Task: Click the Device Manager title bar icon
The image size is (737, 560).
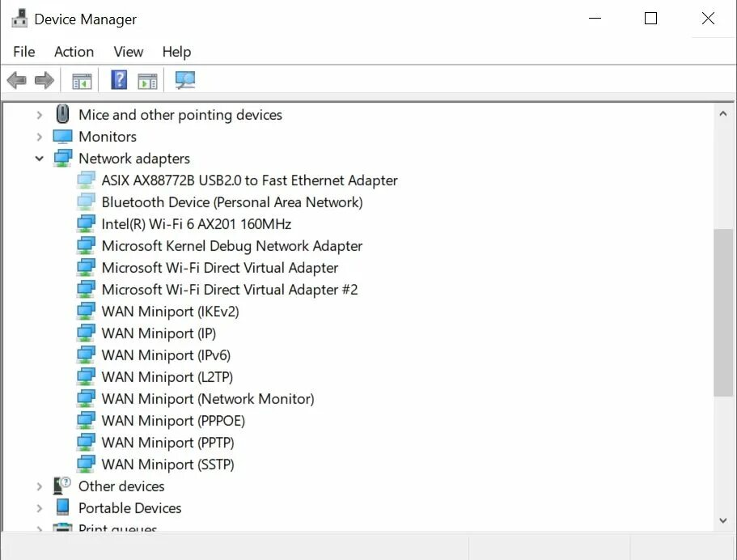Action: [x=19, y=19]
